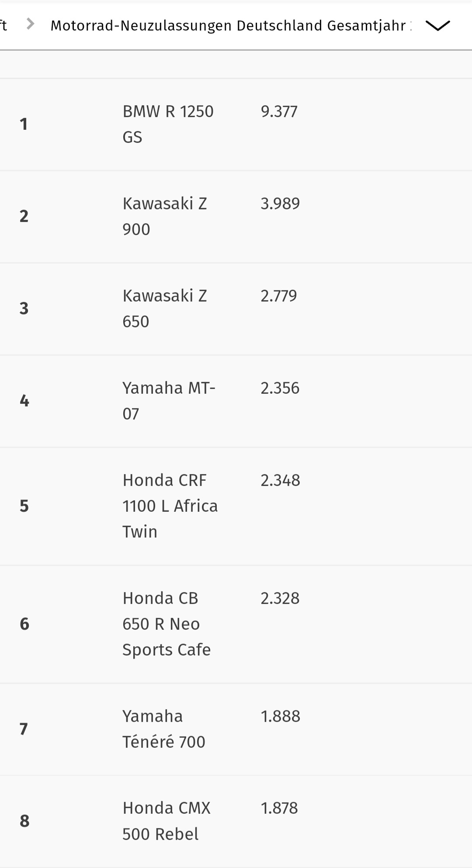The image size is (472, 868).
Task: Select the Yamaha MT-07 entry
Action: pyautogui.click(x=169, y=401)
